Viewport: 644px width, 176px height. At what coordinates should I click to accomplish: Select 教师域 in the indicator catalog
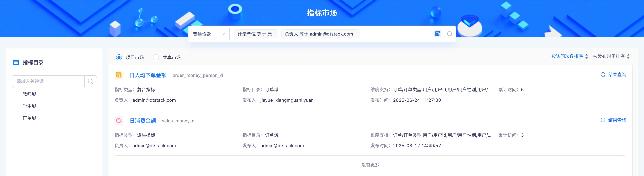pyautogui.click(x=29, y=94)
